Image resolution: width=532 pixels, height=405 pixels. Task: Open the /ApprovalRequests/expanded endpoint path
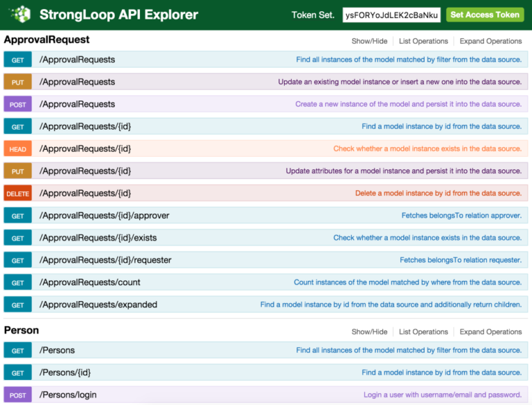tap(98, 304)
